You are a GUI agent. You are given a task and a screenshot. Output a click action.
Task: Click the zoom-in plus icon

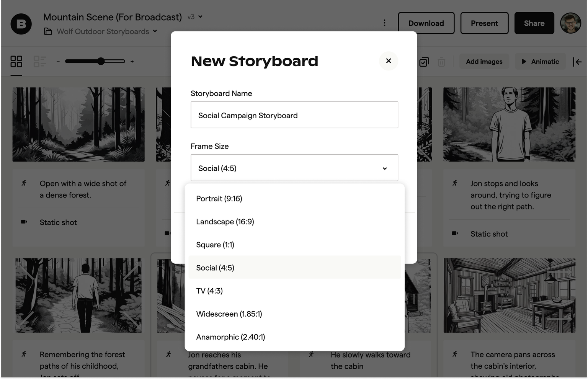click(x=132, y=61)
